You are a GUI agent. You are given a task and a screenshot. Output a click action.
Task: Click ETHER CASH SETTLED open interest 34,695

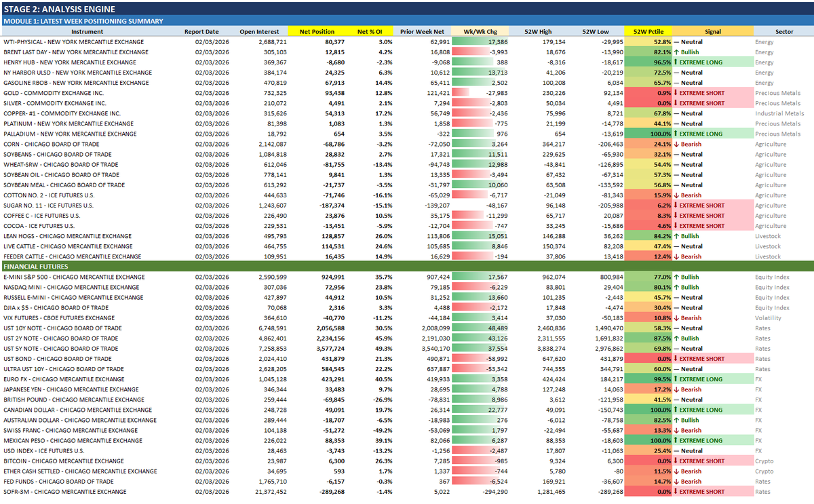[258, 471]
